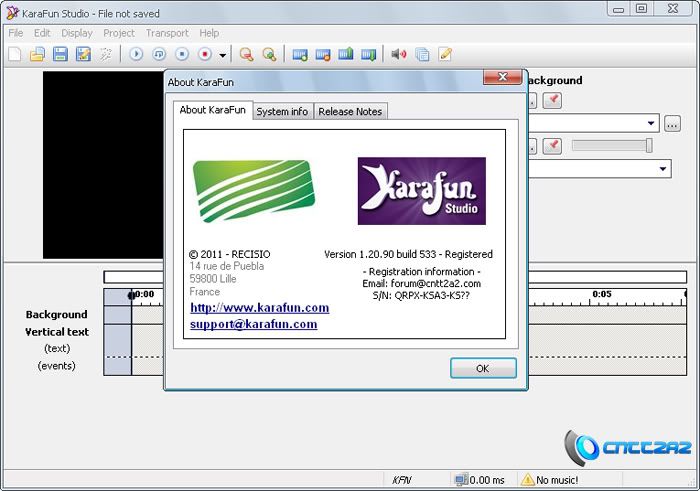Expand the second Background panel dropdown
The width and height of the screenshot is (700, 491).
[663, 169]
